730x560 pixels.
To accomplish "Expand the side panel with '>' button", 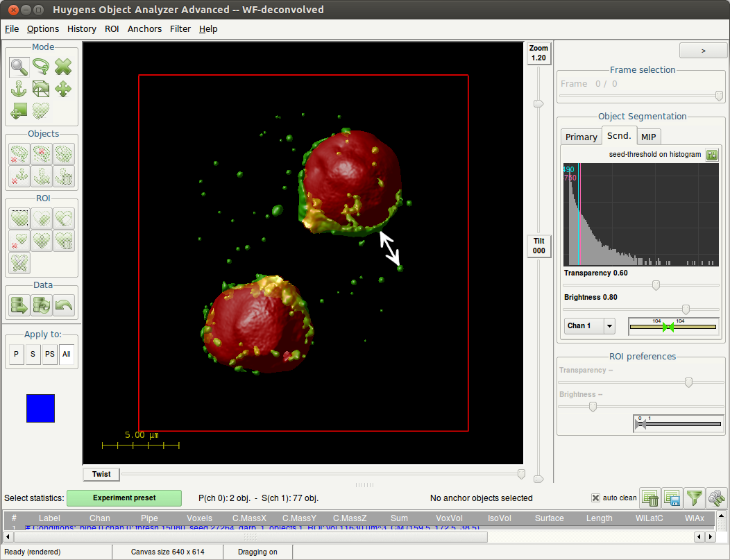I will pos(703,51).
